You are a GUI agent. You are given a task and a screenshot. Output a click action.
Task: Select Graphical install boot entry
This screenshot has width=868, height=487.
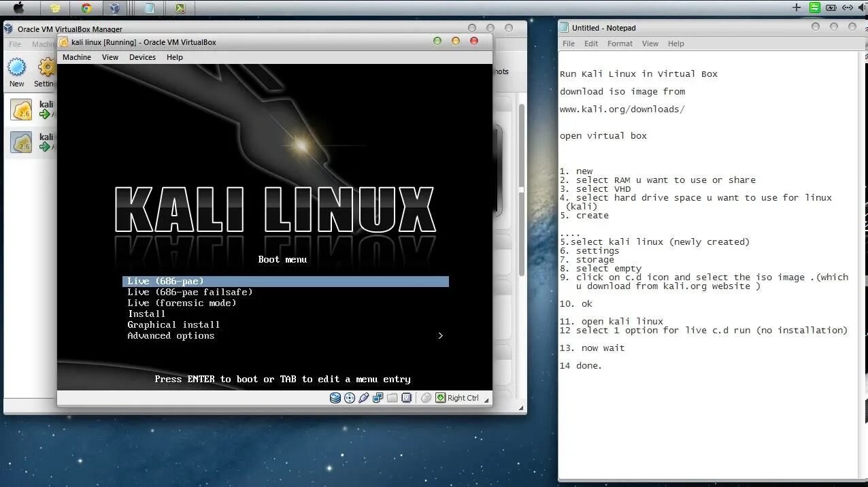point(286,324)
